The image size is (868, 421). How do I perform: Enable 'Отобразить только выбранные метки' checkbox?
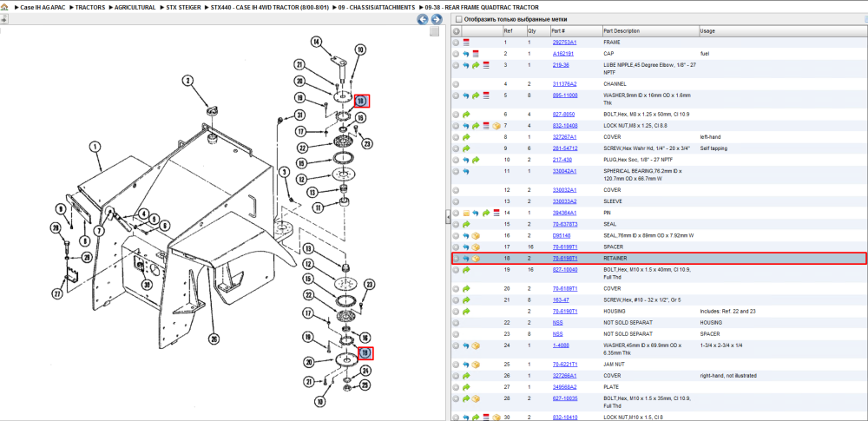(x=458, y=19)
